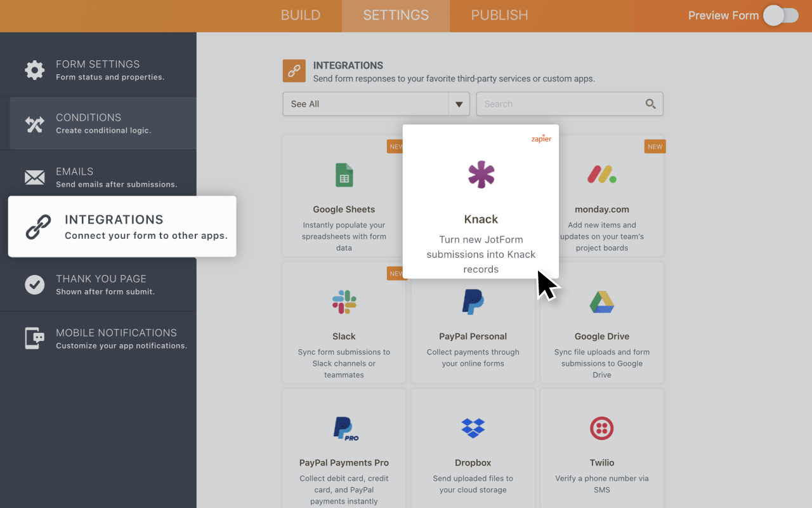Viewport: 812px width, 508px height.
Task: Open Form Settings in the sidebar
Action: (x=98, y=70)
